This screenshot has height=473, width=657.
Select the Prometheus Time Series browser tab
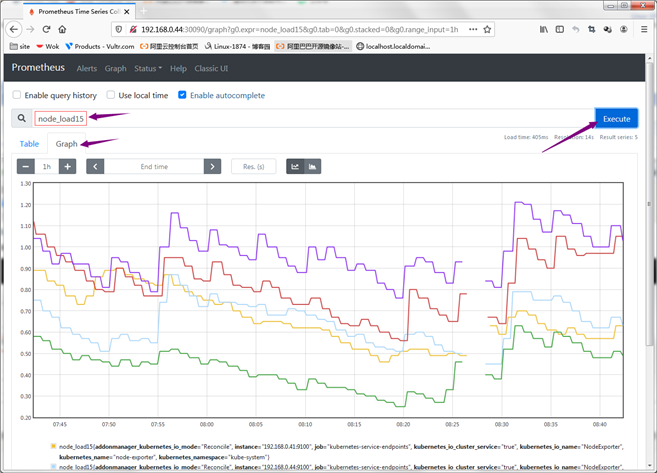click(x=78, y=12)
